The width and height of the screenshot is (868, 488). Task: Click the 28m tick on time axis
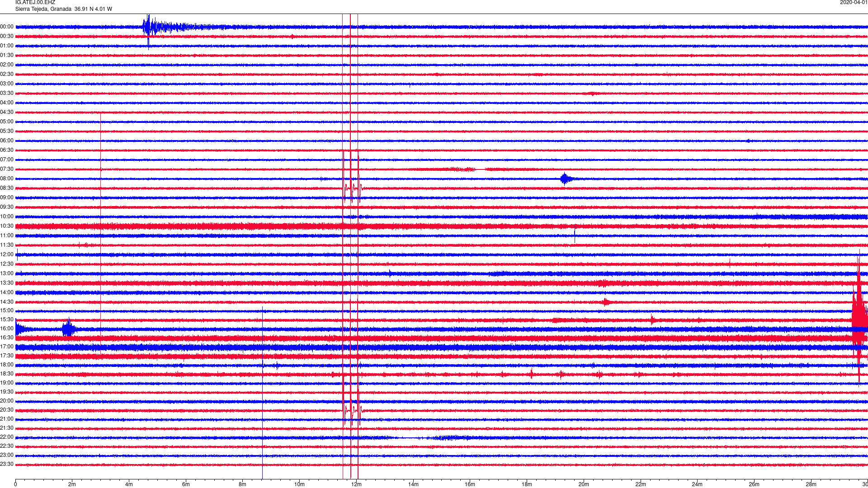coord(811,484)
